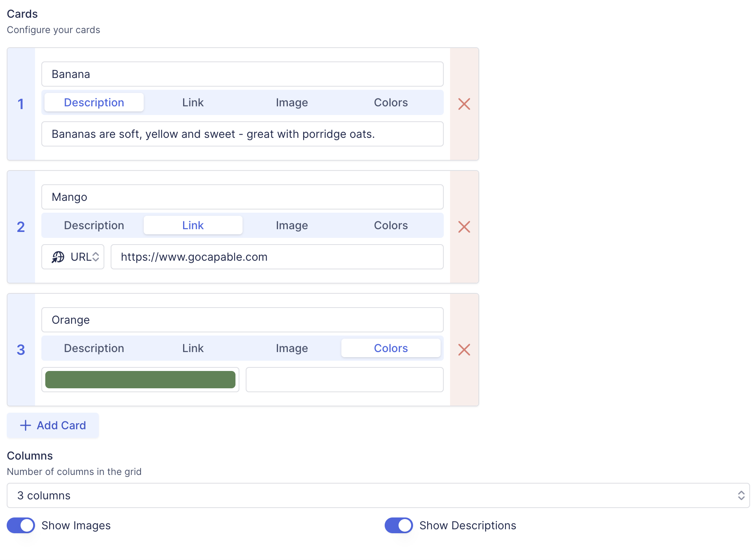Viewport: 756px width, 560px height.
Task: Click the globe link icon in URL selector
Action: tap(58, 257)
